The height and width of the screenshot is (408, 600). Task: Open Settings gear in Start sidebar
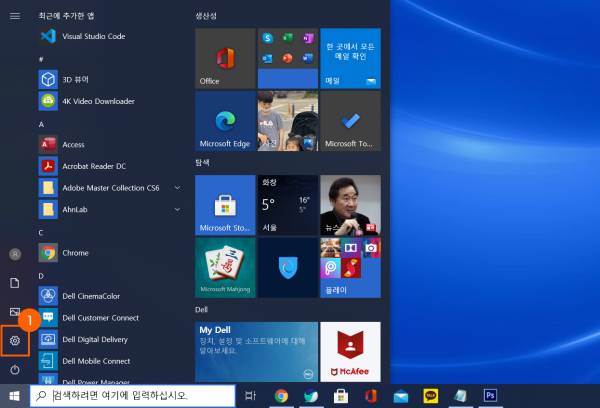tap(15, 340)
